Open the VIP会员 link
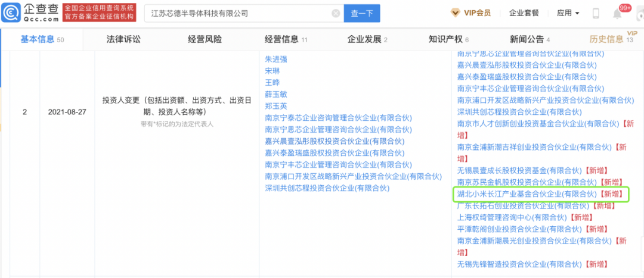This screenshot has height=278, width=644. coord(477,13)
